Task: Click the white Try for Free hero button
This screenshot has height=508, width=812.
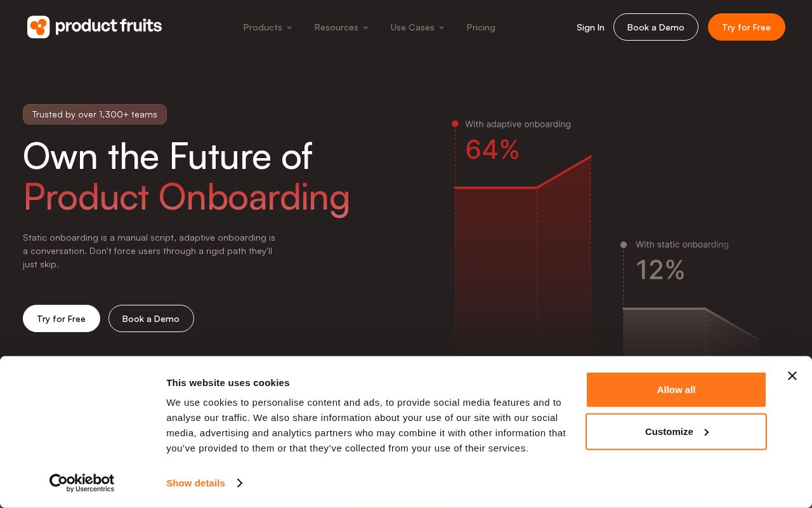Action: click(62, 318)
